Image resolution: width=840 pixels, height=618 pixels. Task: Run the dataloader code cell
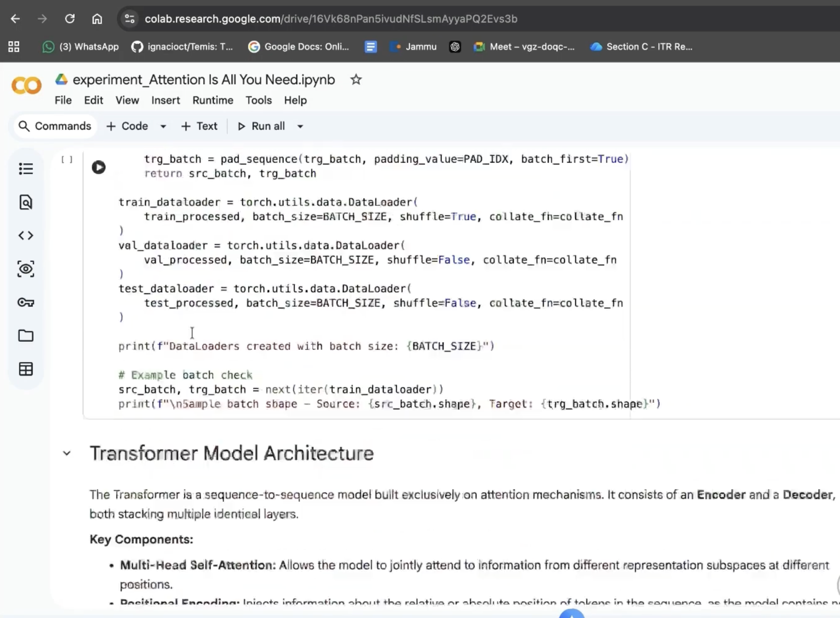[99, 167]
